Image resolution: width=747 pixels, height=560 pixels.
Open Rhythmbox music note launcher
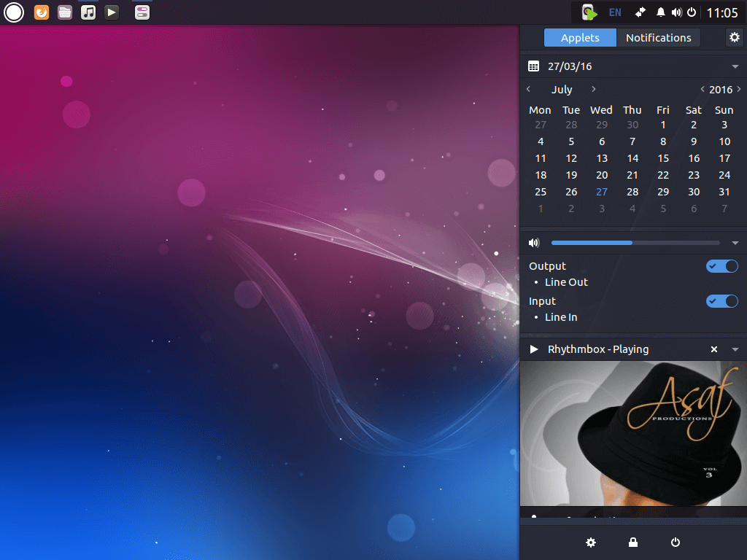pos(88,12)
